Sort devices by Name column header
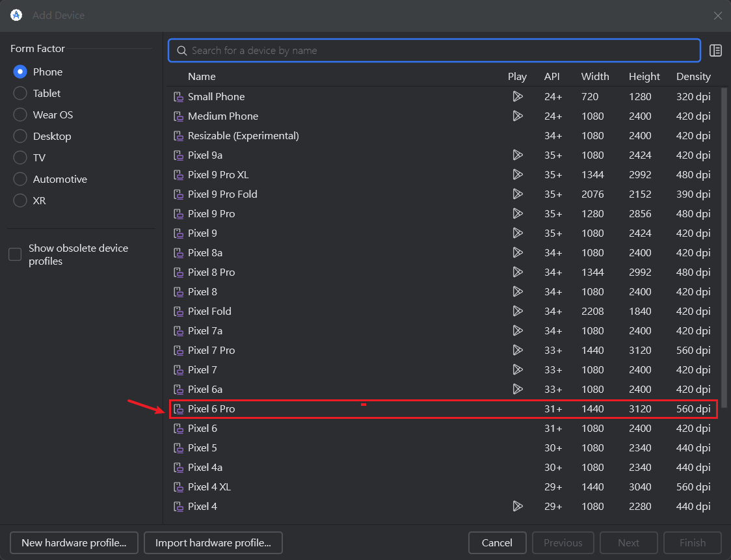The image size is (731, 560). click(202, 77)
